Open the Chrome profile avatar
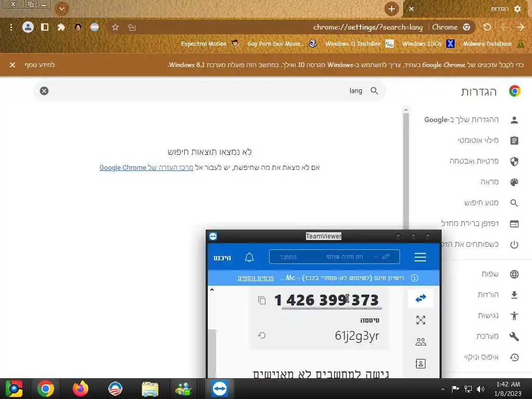Viewport: 532px width, 399px height. tap(28, 27)
